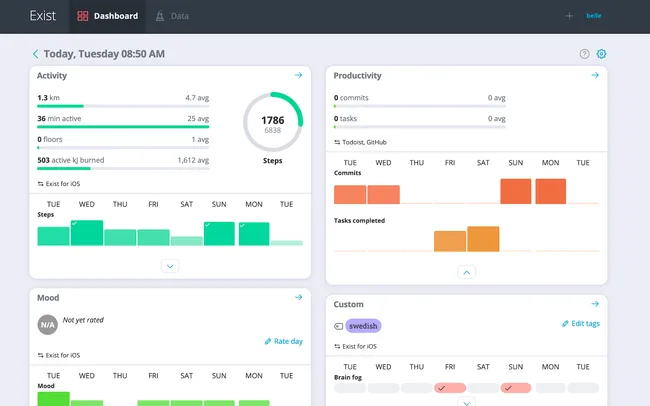The height and width of the screenshot is (406, 650).
Task: Toggle Sunday Brain fog checkmark pill
Action: coord(517,388)
